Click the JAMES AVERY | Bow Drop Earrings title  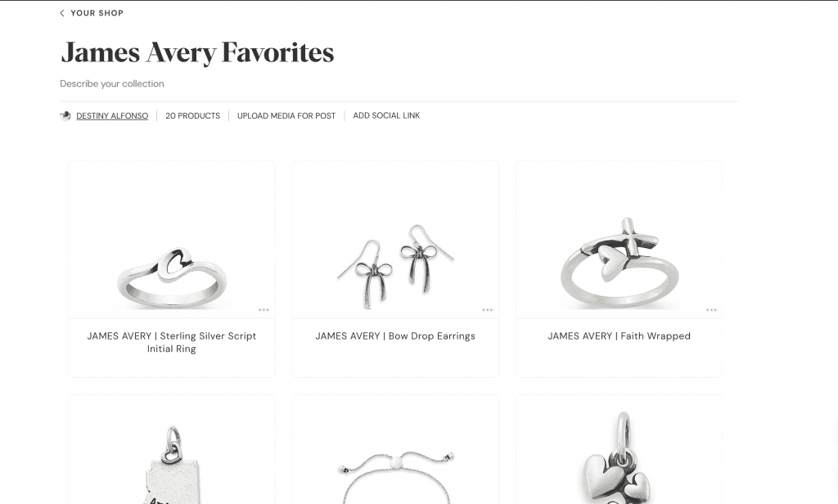coord(395,336)
